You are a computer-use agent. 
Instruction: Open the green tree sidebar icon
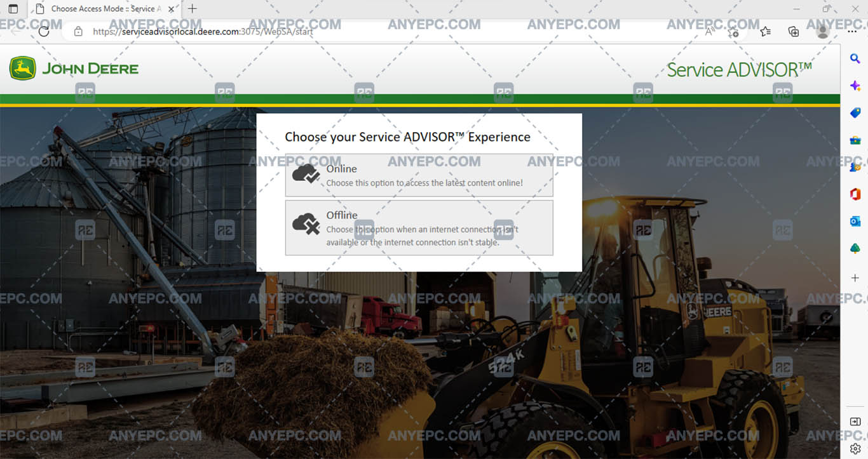pos(855,249)
